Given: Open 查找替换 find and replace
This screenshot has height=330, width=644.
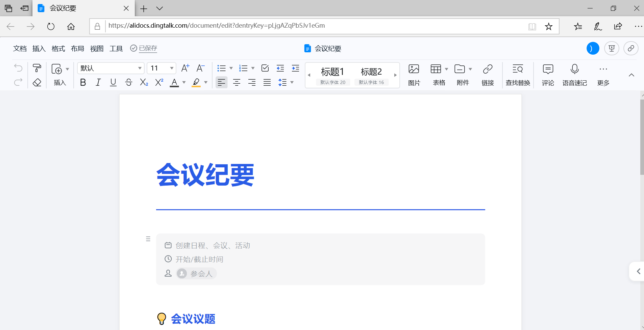Looking at the screenshot, I should [518, 75].
